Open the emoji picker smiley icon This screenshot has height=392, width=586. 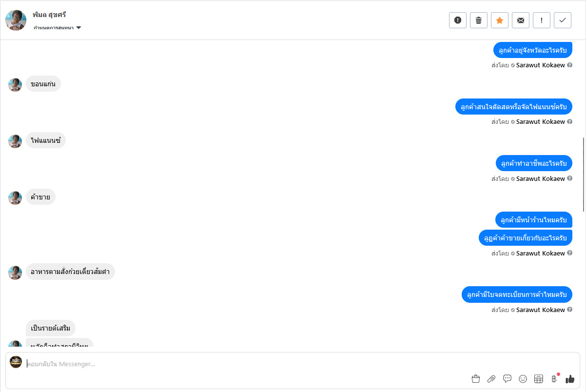523,379
